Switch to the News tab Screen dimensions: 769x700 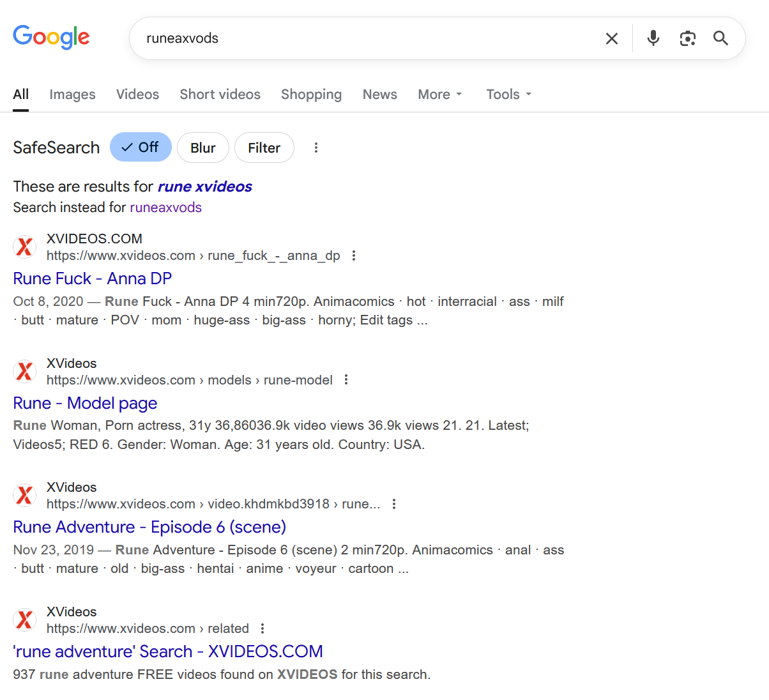379,95
